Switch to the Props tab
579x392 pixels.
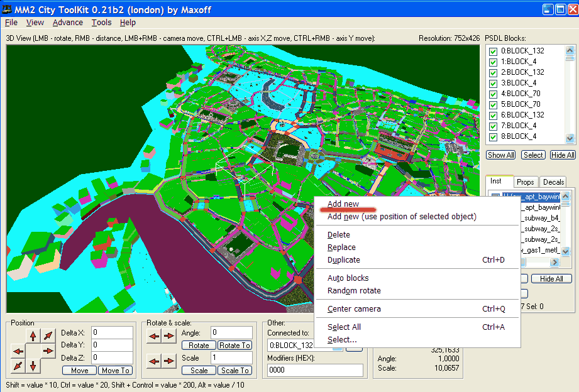(525, 182)
